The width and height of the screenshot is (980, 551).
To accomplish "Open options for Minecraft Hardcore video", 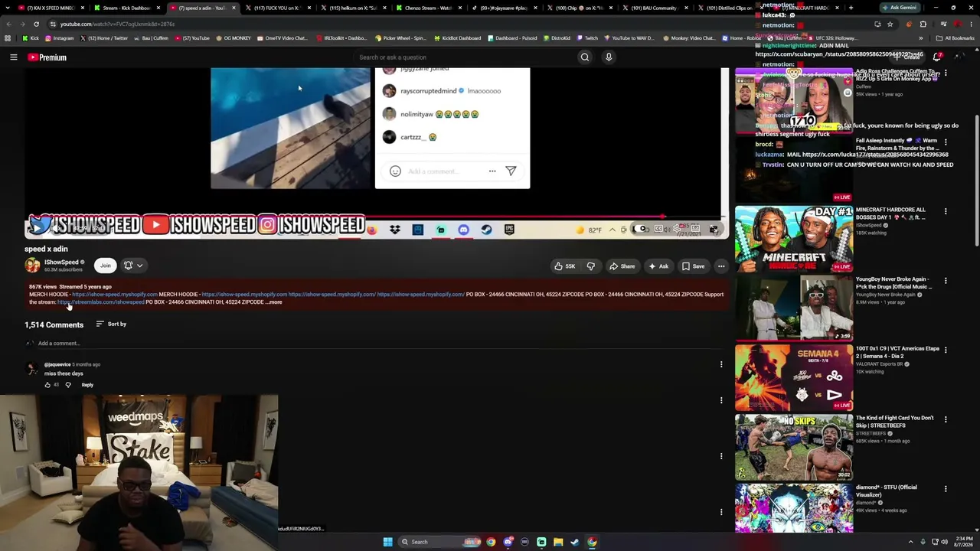I will (x=946, y=211).
